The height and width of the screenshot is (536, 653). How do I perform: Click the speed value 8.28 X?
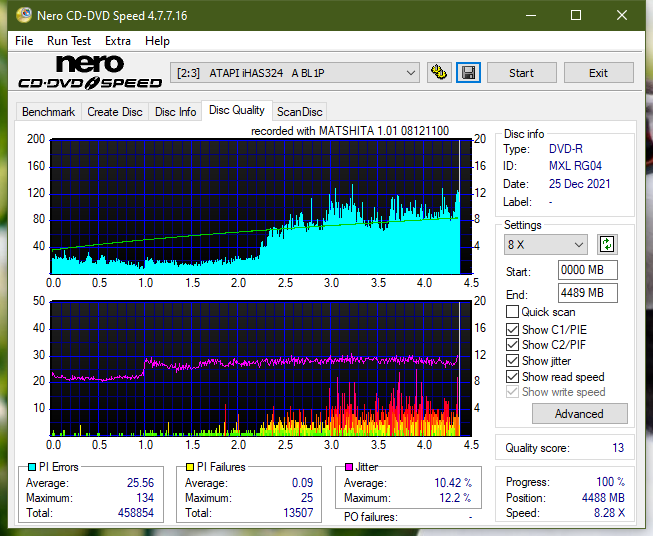pos(609,513)
